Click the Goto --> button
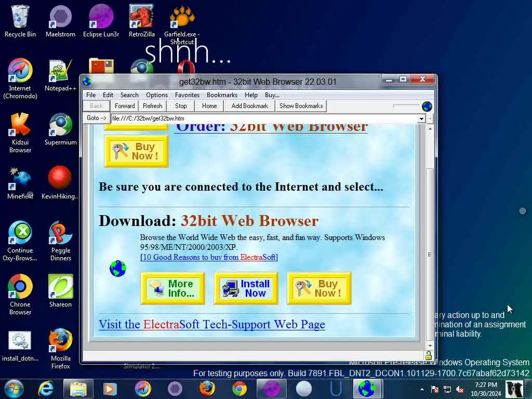This screenshot has width=532, height=399. [96, 118]
